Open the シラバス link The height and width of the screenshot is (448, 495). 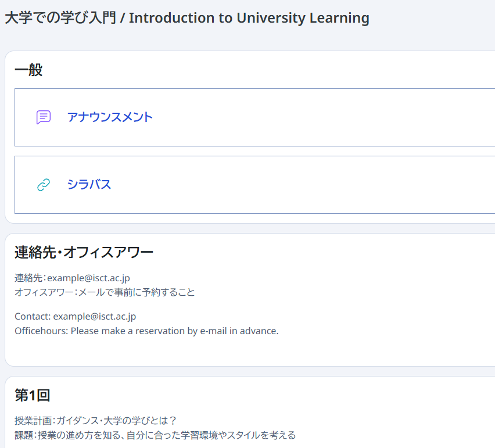tap(88, 185)
